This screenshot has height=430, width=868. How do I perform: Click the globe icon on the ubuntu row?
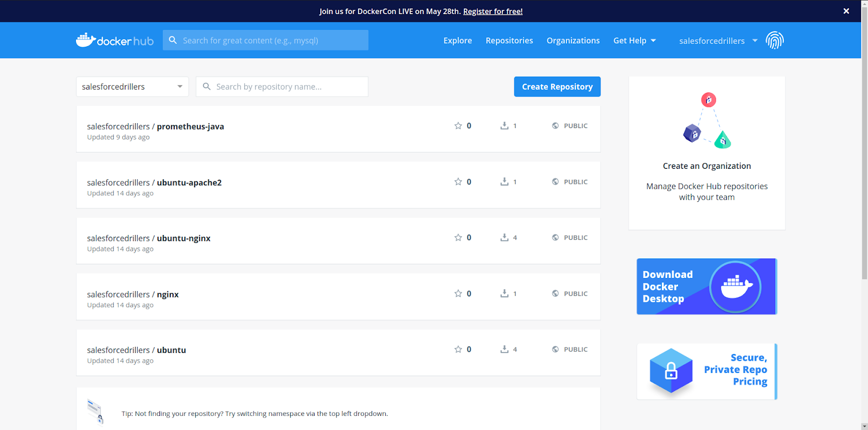pos(556,349)
